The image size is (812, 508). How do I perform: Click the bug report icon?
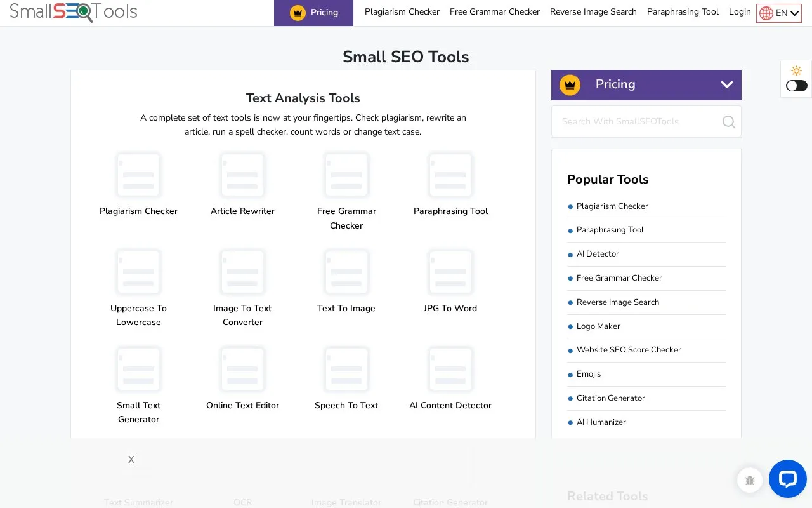pyautogui.click(x=750, y=480)
